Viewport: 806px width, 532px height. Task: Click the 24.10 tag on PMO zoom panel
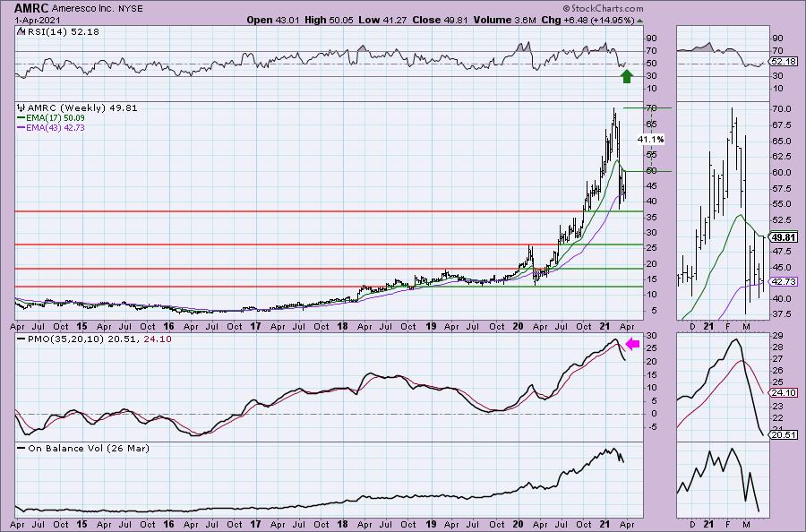click(784, 392)
